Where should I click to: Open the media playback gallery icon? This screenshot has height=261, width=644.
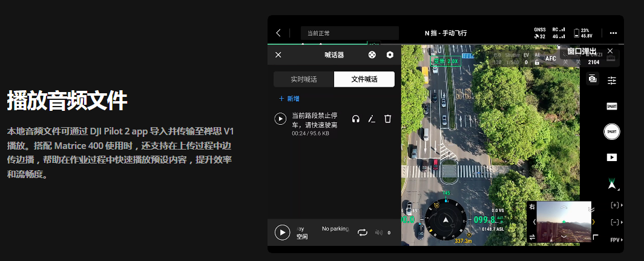[611, 157]
